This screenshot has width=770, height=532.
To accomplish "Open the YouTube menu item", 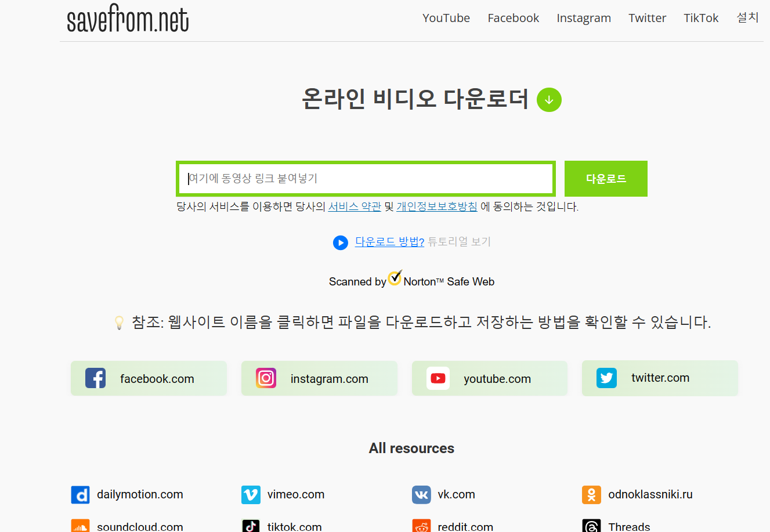I will 446,18.
